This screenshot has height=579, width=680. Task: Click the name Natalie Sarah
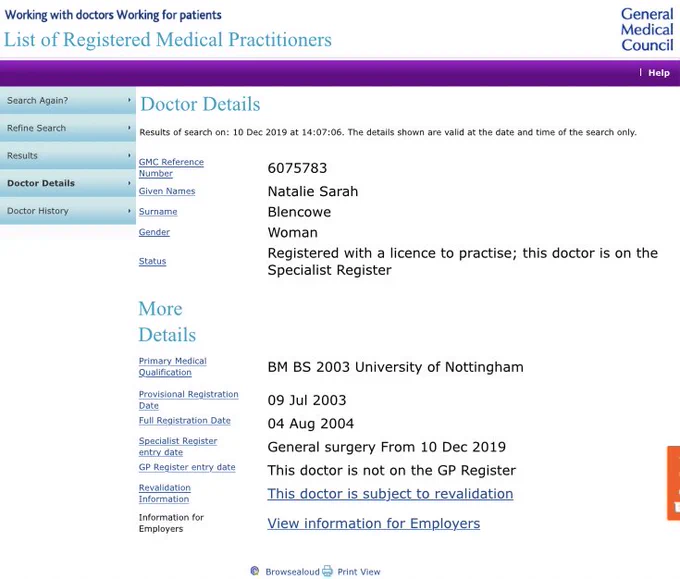point(313,191)
